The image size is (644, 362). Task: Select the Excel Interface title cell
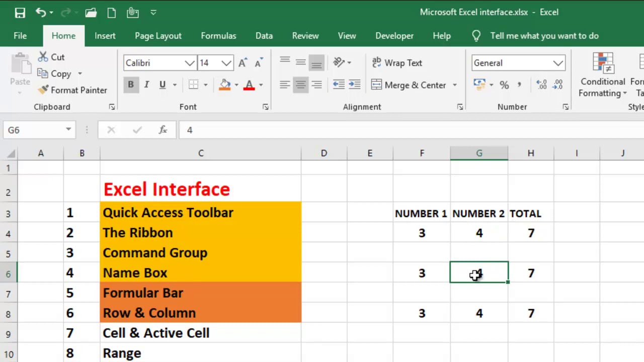point(201,189)
